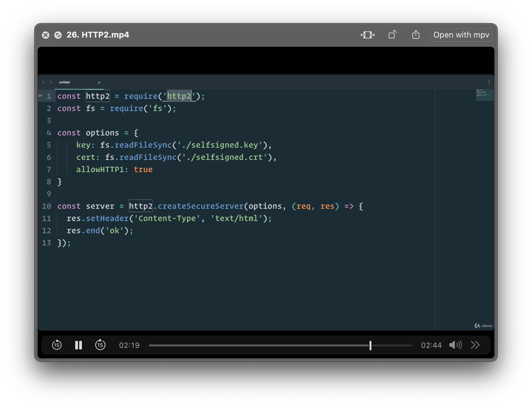Screen dimensions: 532x407
Task: Mute the video volume
Action: click(455, 345)
